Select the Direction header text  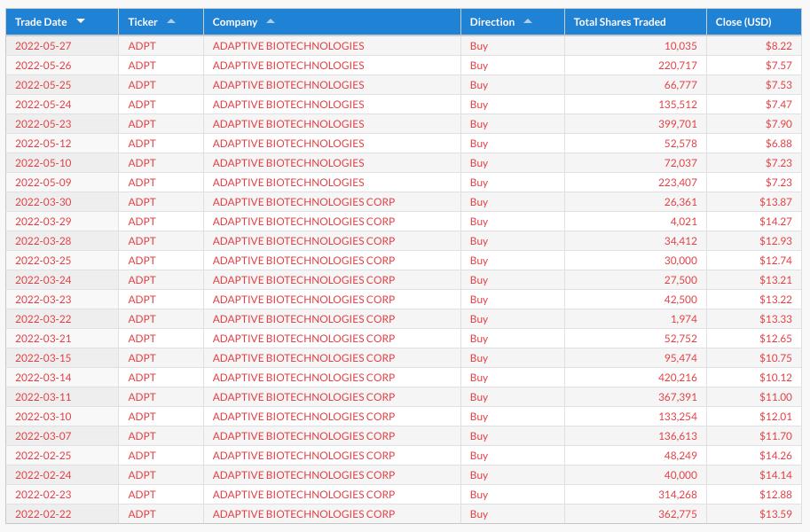pos(492,22)
